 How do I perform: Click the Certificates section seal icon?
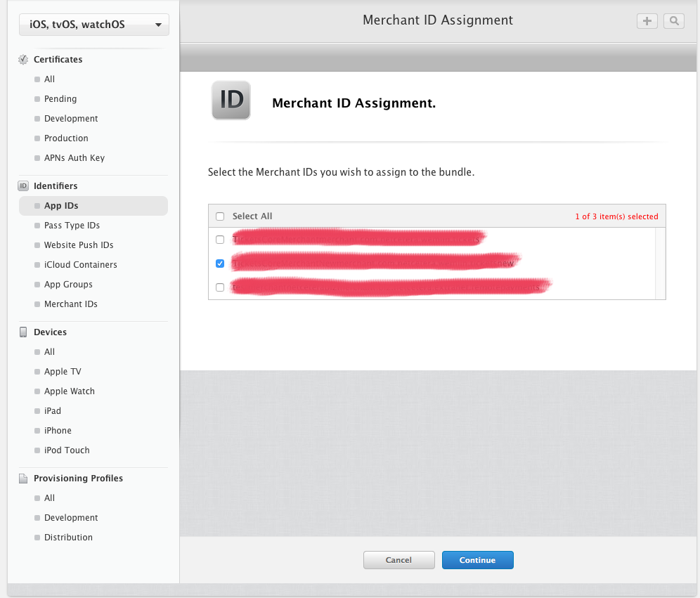point(23,60)
